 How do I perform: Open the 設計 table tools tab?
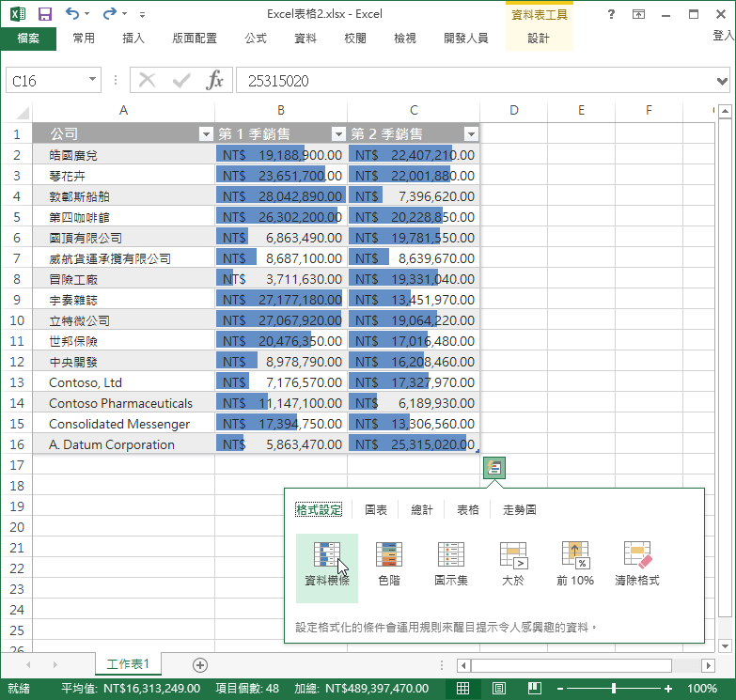click(539, 39)
